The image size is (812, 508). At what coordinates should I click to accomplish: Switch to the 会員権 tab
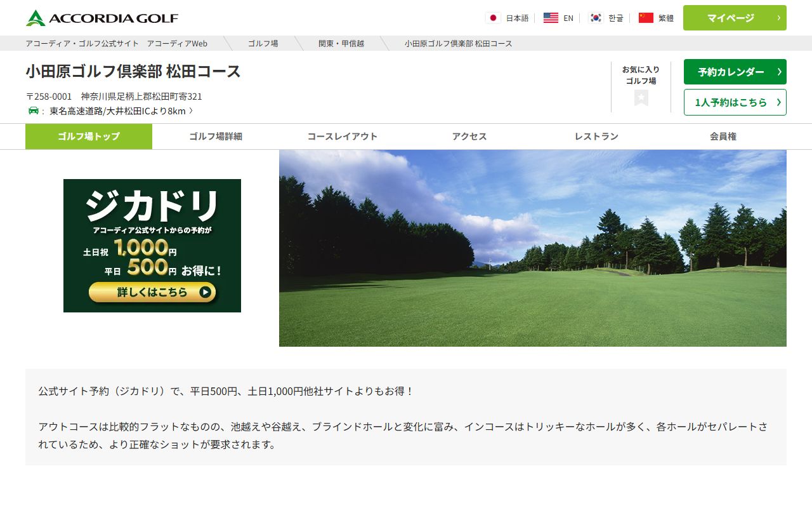point(723,137)
